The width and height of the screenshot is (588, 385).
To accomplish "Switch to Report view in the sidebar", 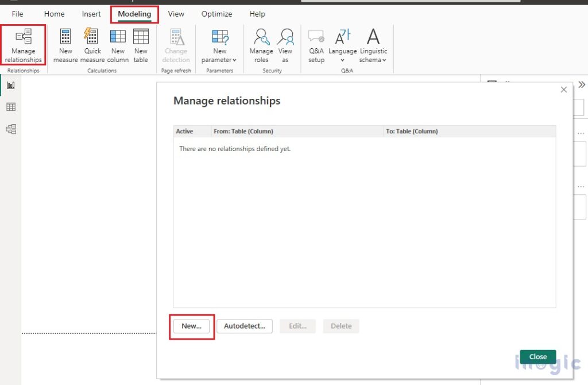I will click(x=10, y=84).
